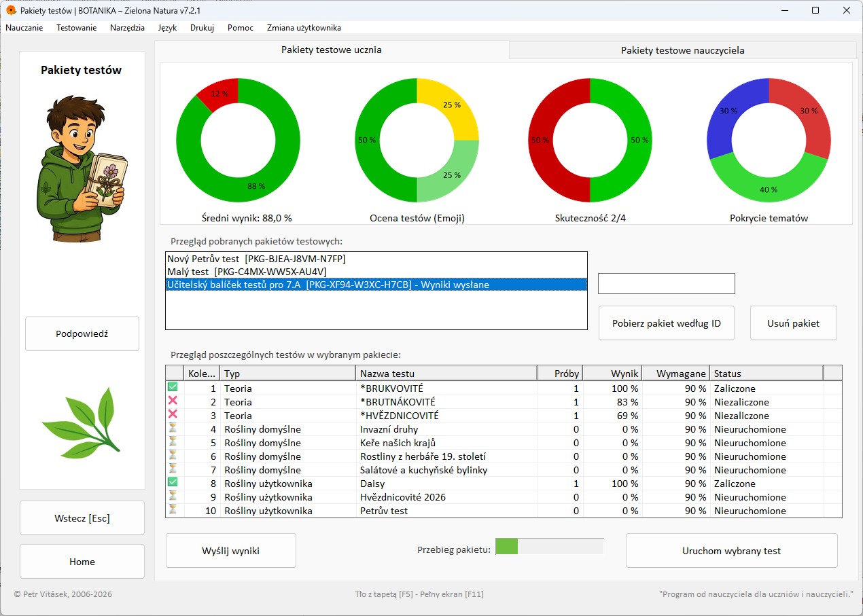Click the Średni wynik donut chart
Viewport: 863px width, 616px height.
[238, 140]
